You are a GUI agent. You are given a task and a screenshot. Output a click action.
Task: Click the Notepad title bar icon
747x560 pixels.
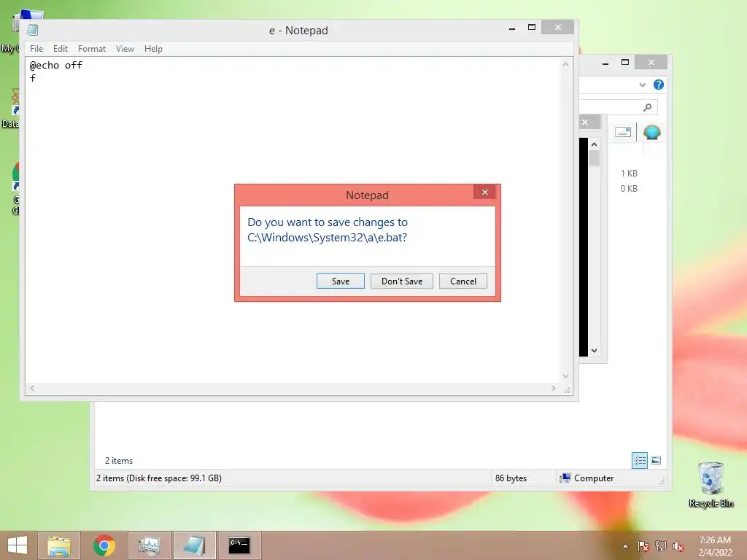pos(32,30)
